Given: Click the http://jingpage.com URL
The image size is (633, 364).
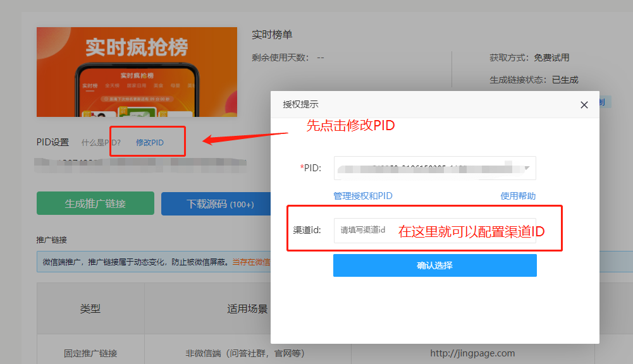Looking at the screenshot, I should [x=472, y=353].
